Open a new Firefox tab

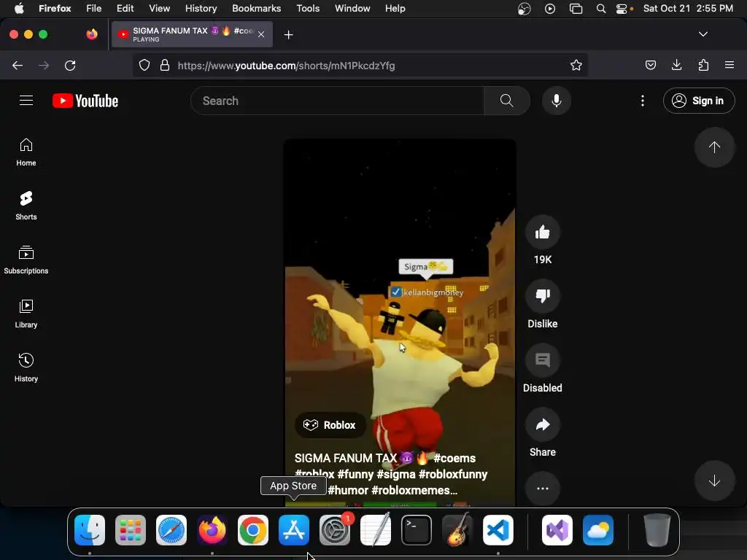pyautogui.click(x=288, y=35)
